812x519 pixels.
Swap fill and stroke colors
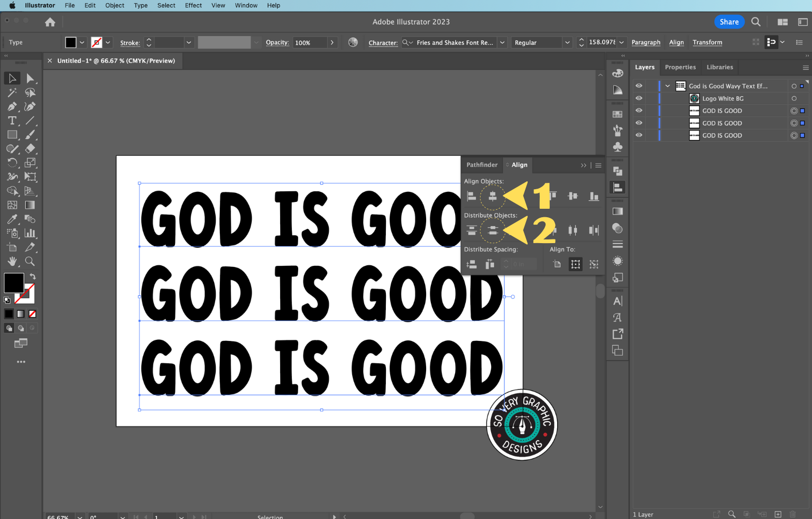click(x=33, y=276)
